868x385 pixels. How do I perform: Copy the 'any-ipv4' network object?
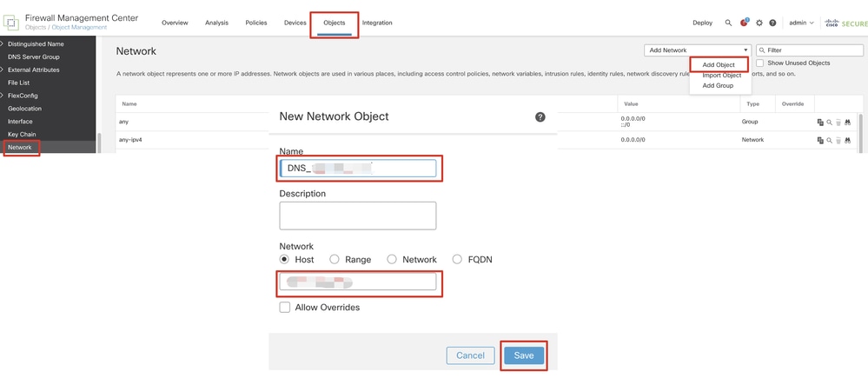pos(820,140)
